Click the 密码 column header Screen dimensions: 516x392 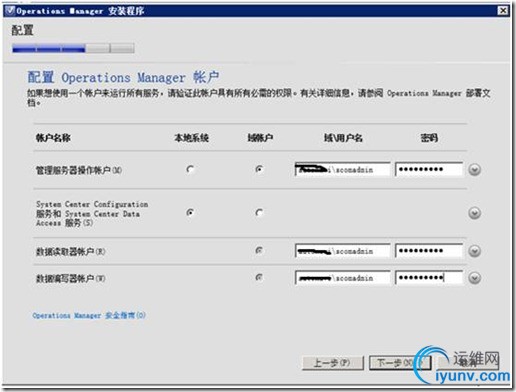429,138
